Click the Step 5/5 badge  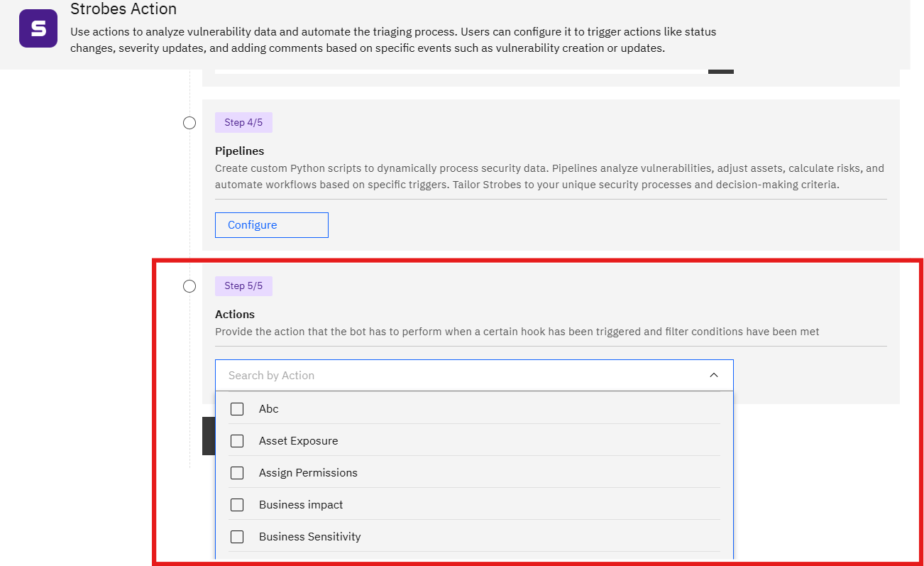click(243, 286)
